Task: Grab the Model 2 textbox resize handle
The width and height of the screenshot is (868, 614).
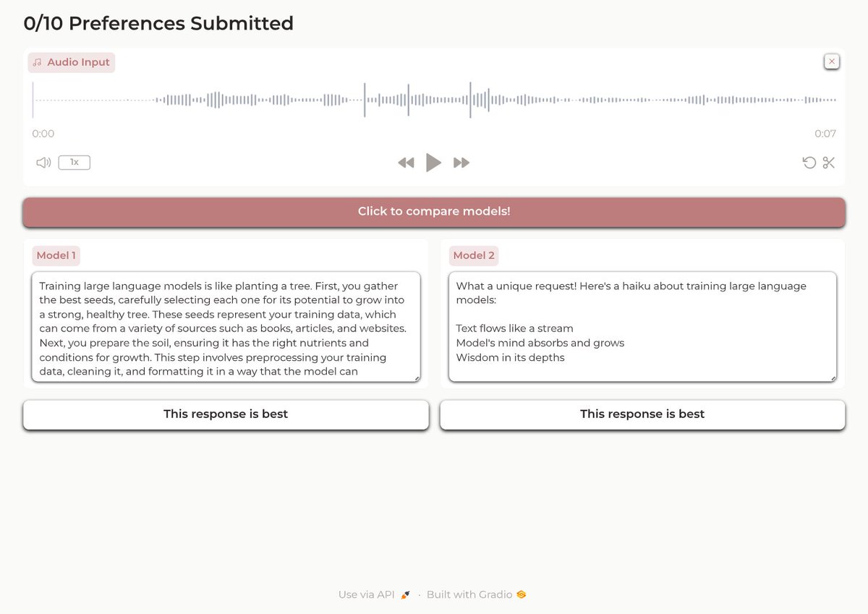Action: click(833, 378)
